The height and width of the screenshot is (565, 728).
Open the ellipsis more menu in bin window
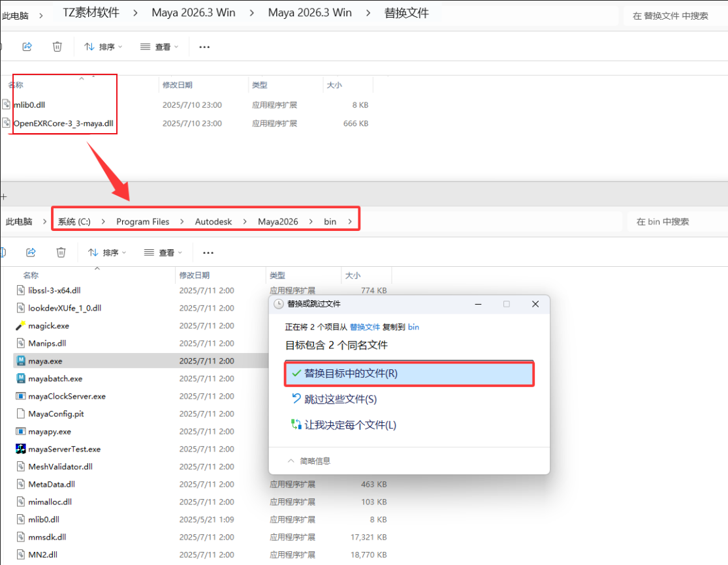tap(208, 252)
